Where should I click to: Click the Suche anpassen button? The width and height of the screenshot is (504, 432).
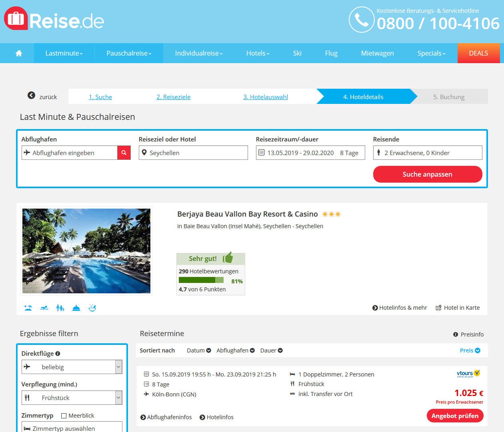coord(428,174)
